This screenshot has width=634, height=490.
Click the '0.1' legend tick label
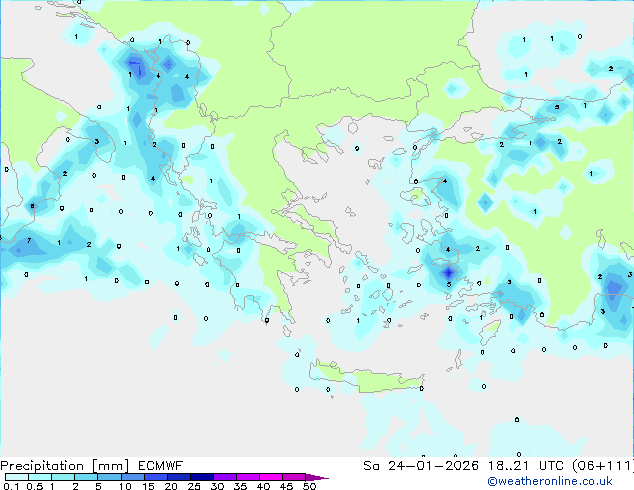coord(11,486)
